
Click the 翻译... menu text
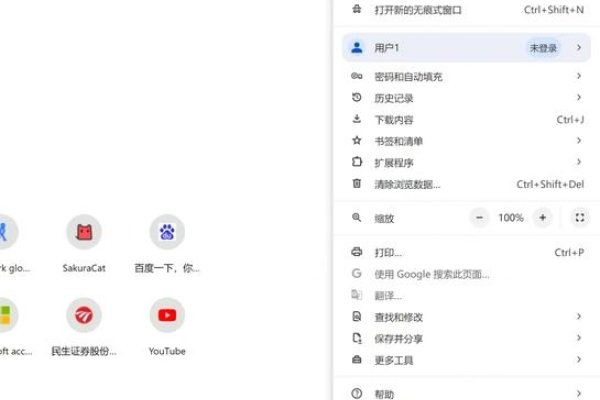(388, 296)
